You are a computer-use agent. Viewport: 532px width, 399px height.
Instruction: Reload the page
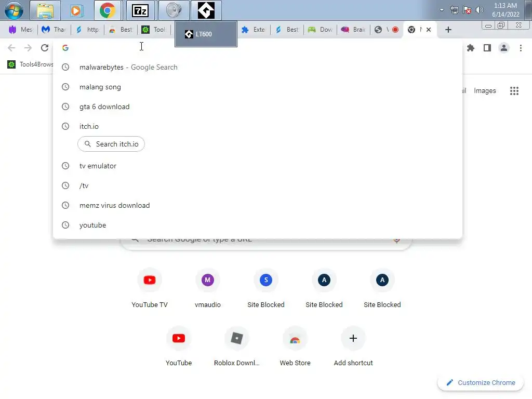[45, 48]
